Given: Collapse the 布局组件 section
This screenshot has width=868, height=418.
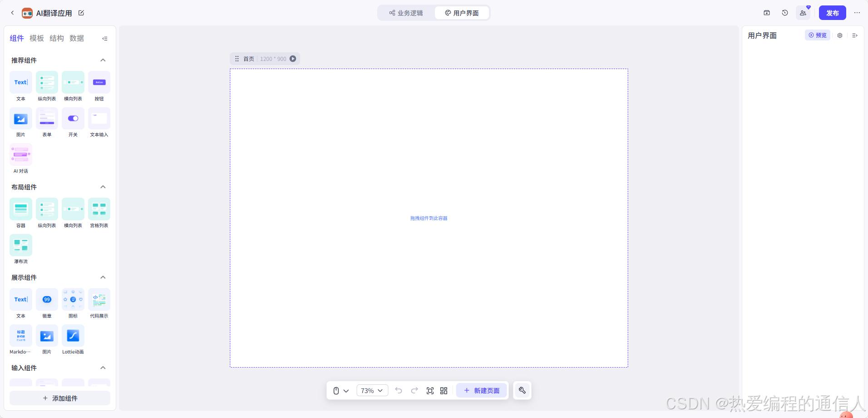Looking at the screenshot, I should 103,187.
